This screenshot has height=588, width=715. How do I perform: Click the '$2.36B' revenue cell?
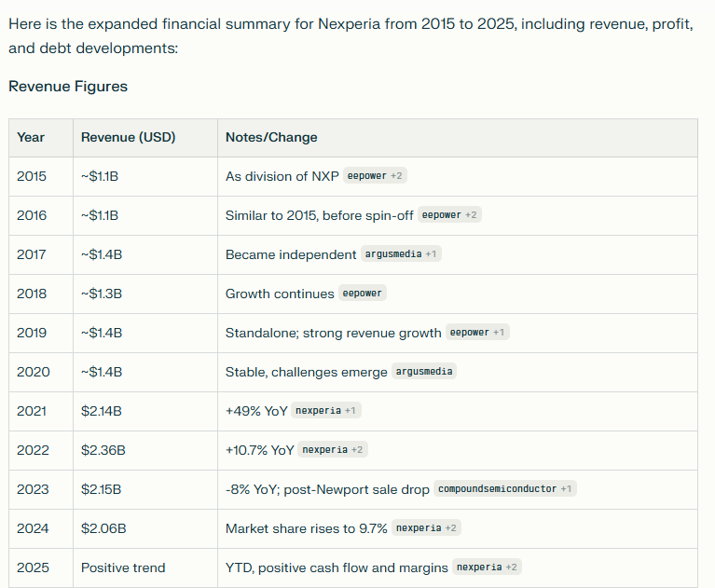(103, 450)
